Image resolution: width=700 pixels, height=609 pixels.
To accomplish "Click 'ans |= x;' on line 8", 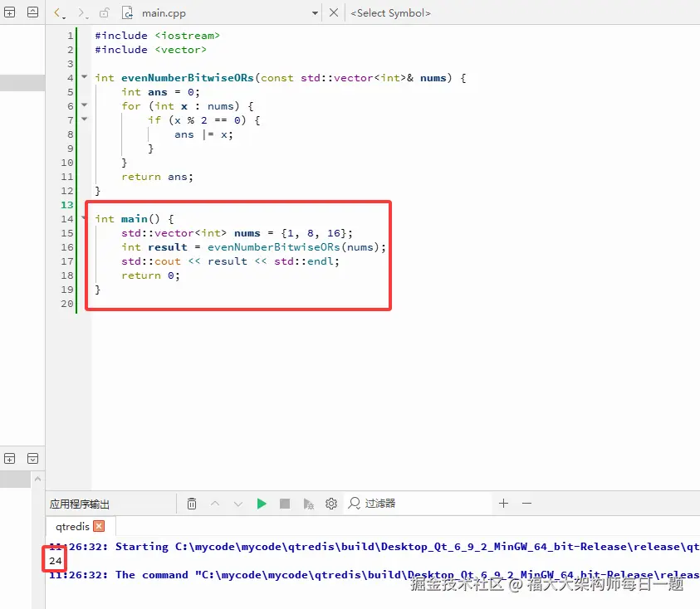I will point(203,134).
